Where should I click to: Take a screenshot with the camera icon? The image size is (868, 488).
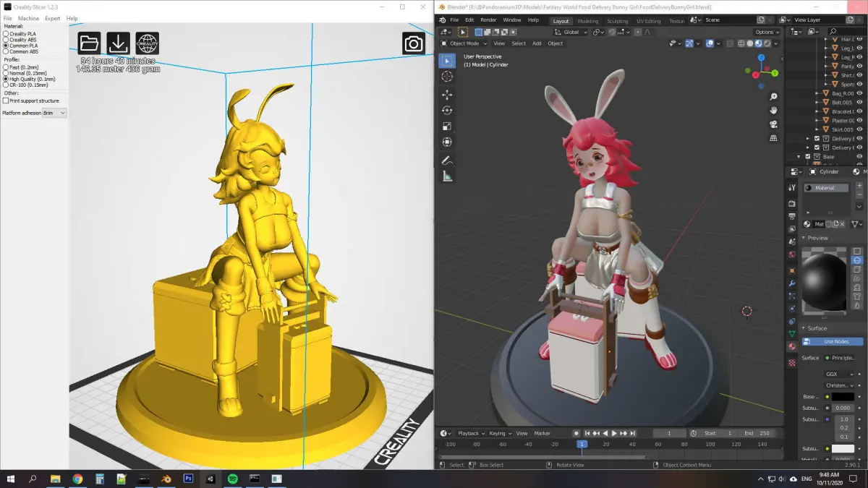click(414, 43)
